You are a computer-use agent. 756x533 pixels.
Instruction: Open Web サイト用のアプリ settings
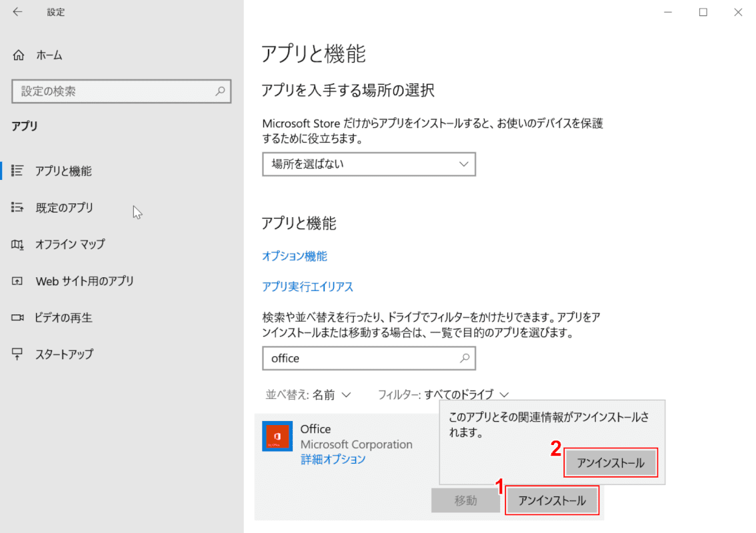pyautogui.click(x=85, y=281)
